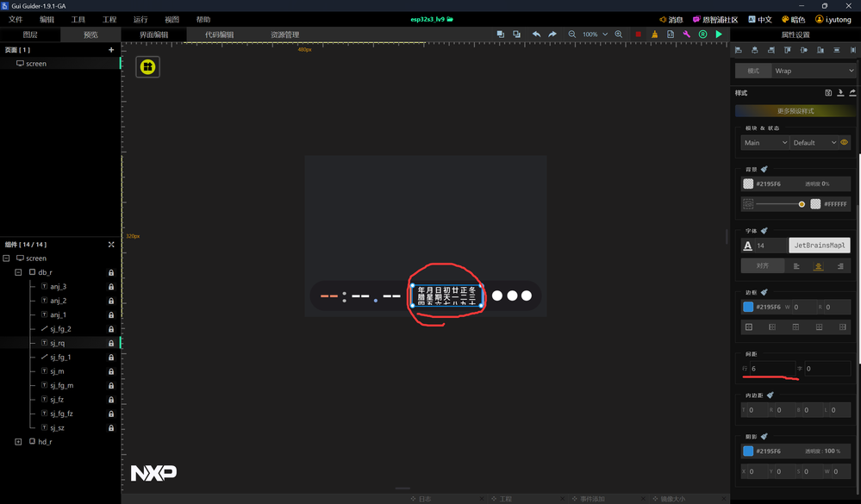Click the JetBrainsMapl font button
The image size is (861, 504).
point(820,246)
